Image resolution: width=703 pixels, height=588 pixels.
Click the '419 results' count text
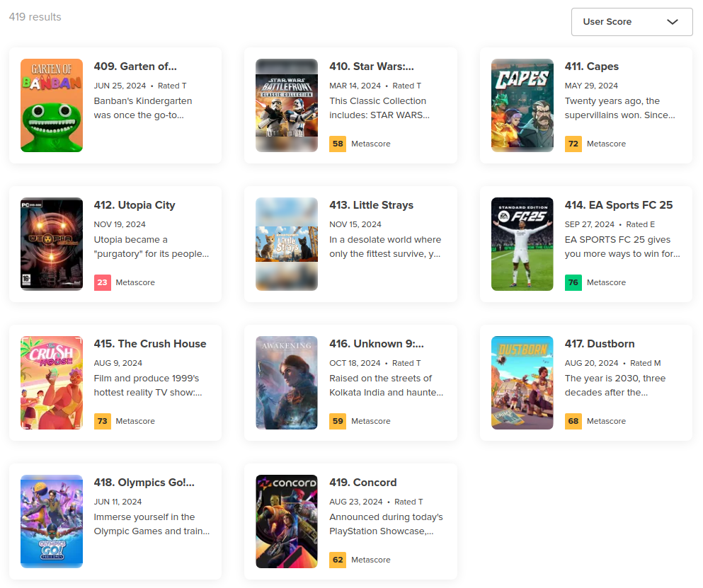tap(35, 17)
